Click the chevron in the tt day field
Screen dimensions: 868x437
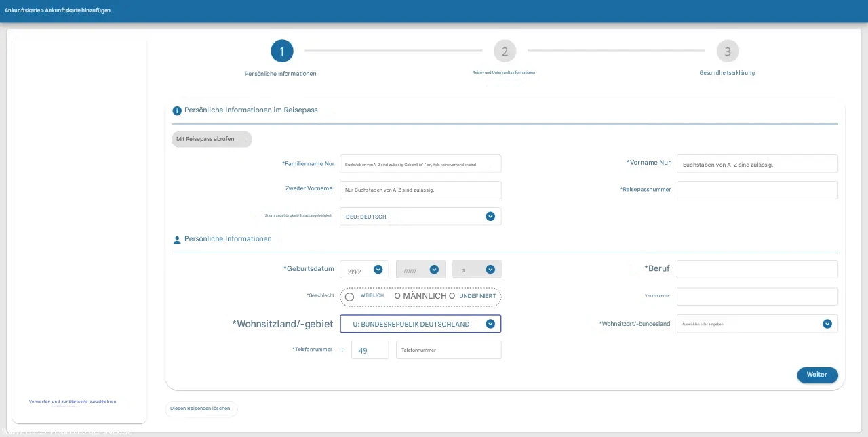(x=490, y=270)
